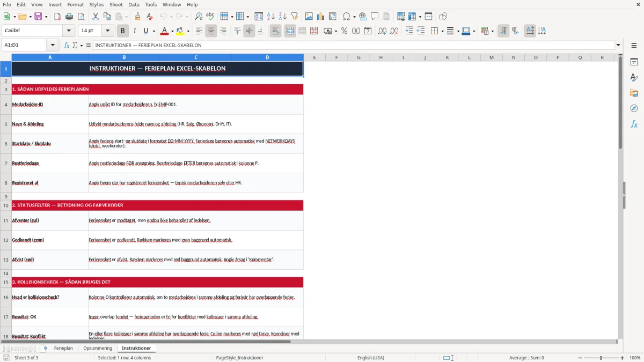The height and width of the screenshot is (362, 644).
Task: Click the Save document icon
Action: [x=38, y=17]
